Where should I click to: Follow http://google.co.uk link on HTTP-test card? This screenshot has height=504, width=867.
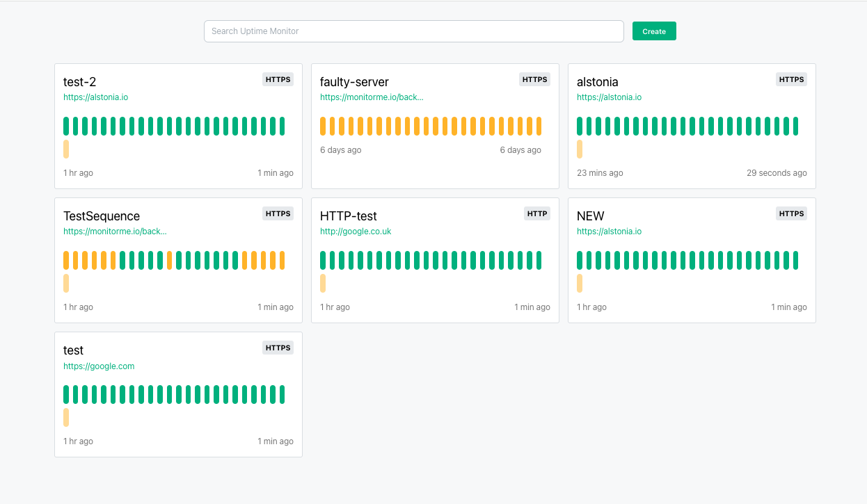pos(356,231)
